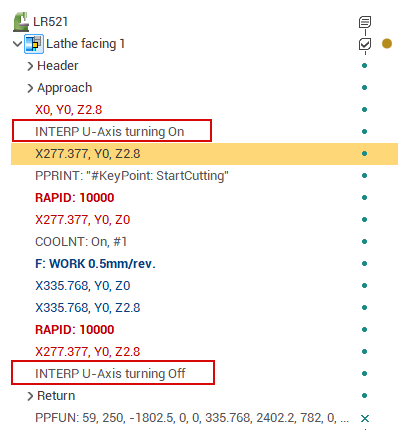Select the Lathe facing 1 label
Screen dimensions: 398x430
click(x=85, y=44)
